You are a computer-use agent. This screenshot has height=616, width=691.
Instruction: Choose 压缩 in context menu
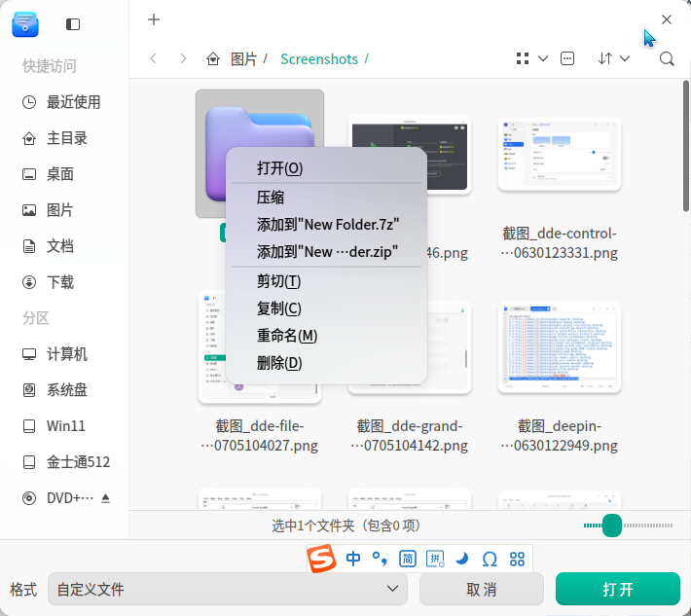click(x=327, y=198)
